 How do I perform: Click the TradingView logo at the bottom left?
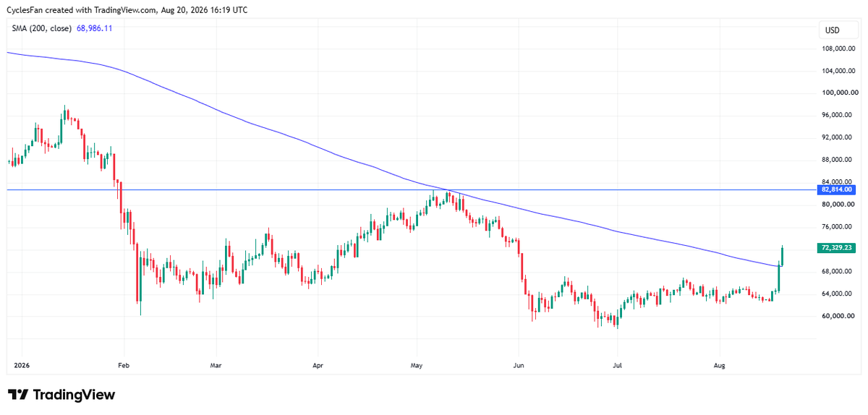pos(61,395)
